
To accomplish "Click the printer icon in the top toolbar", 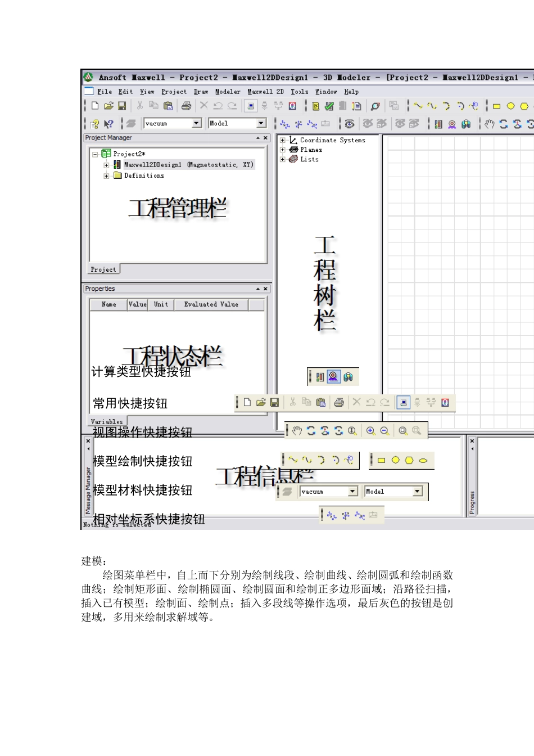I will [186, 106].
